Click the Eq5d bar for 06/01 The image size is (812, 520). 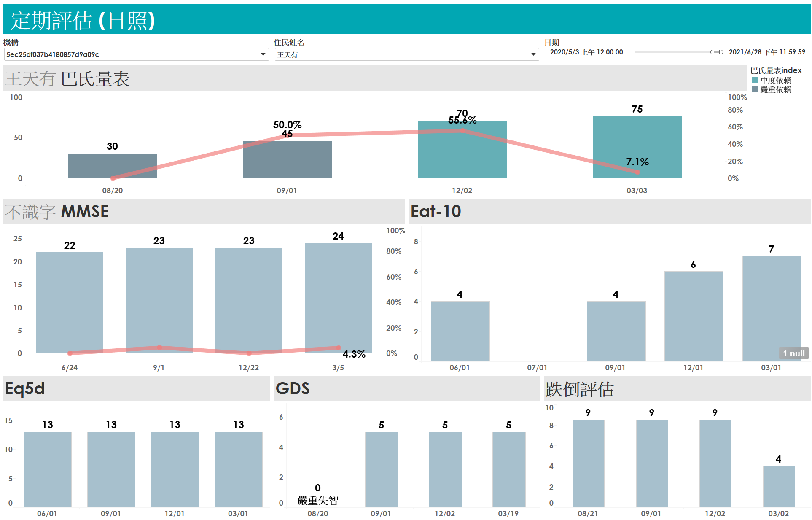tap(48, 469)
